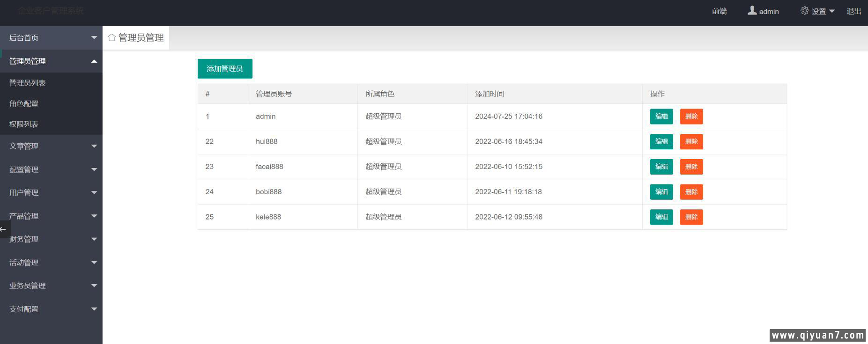
Task: Click the home icon in the breadcrumb tab
Action: [x=111, y=37]
